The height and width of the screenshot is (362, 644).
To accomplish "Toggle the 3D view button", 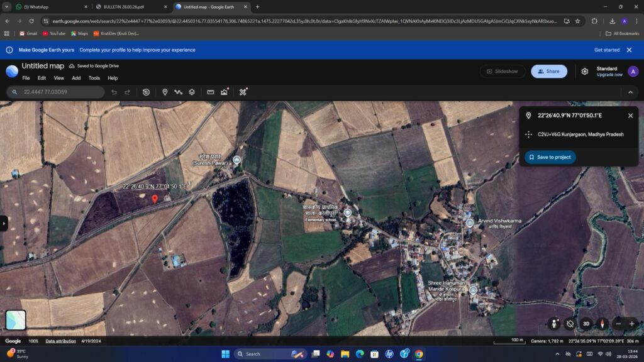I will (586, 324).
